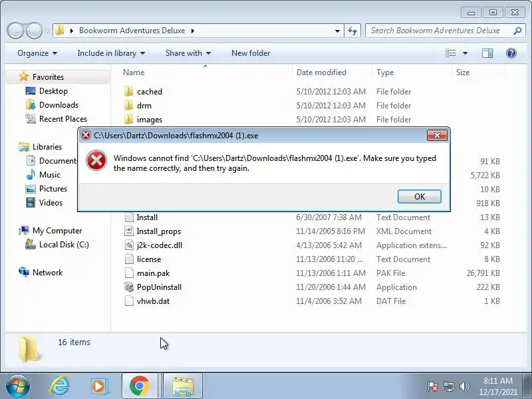Viewport: 532px width, 399px height.
Task: Click the Windows Start button
Action: (18, 386)
